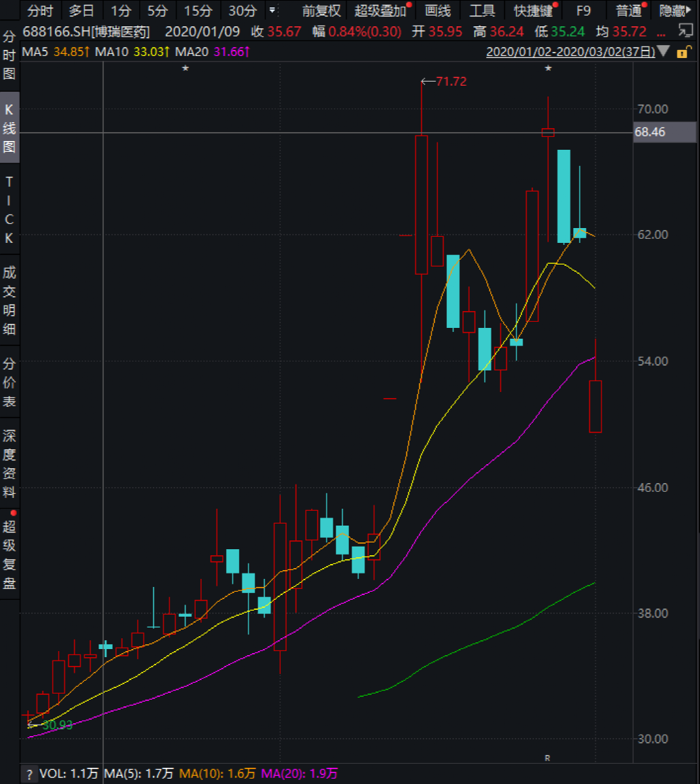Click the small R marker at chart bottom
Screen dimensions: 700x784
[x=547, y=758]
